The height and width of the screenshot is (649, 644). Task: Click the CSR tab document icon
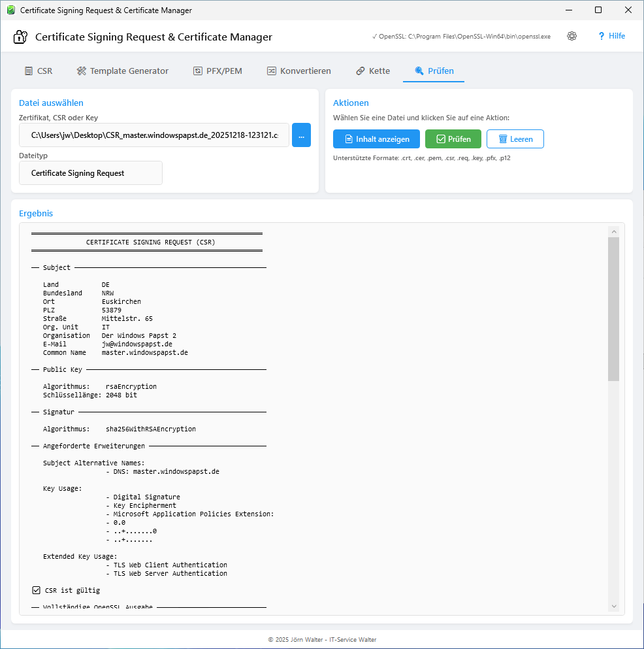29,71
